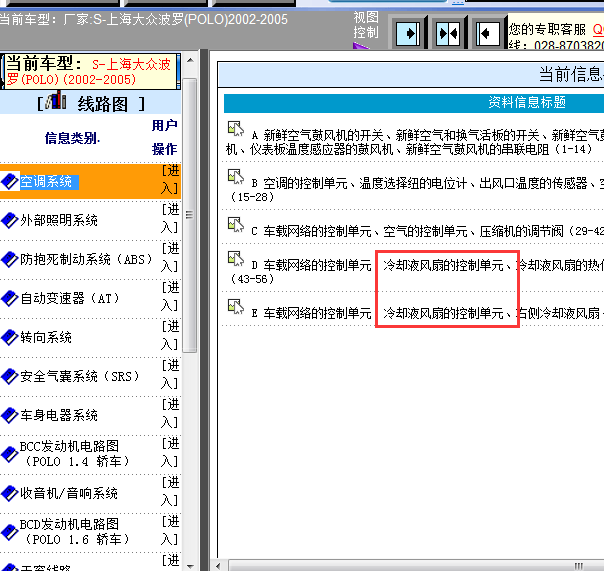
Task: Click [进入] for 车身电器系统
Action: (170, 413)
